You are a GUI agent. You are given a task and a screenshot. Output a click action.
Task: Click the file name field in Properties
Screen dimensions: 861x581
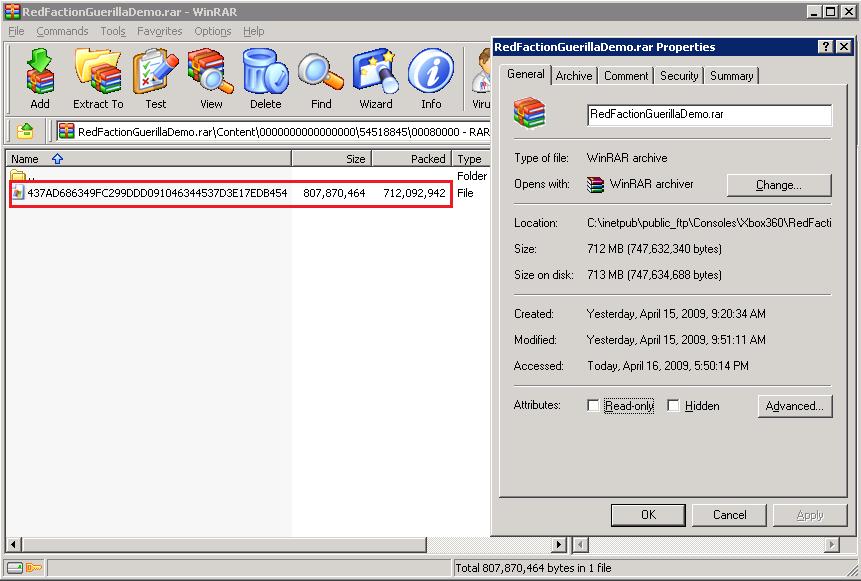(709, 115)
